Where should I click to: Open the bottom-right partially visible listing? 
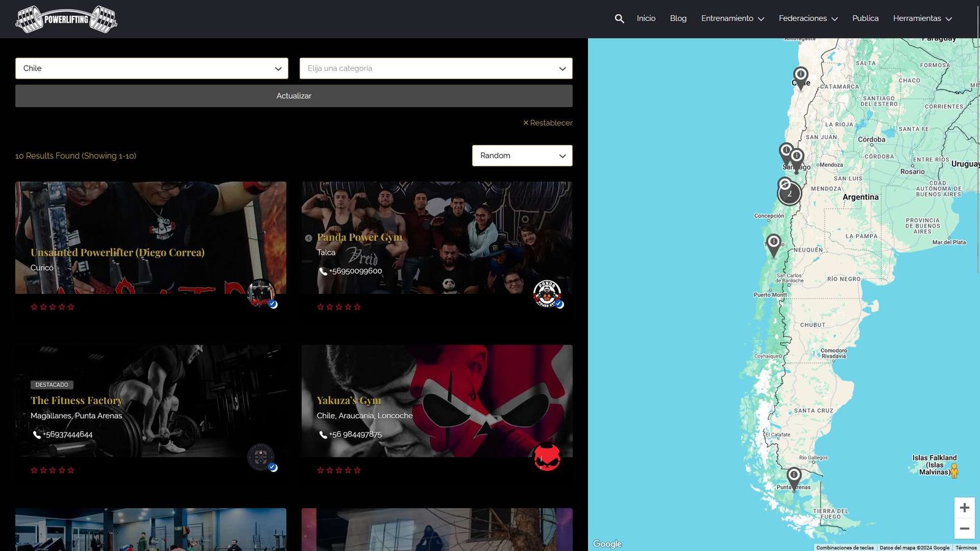[437, 530]
